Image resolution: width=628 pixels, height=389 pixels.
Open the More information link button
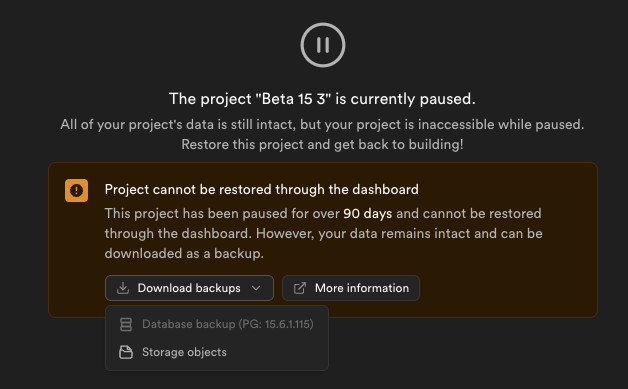pos(351,288)
